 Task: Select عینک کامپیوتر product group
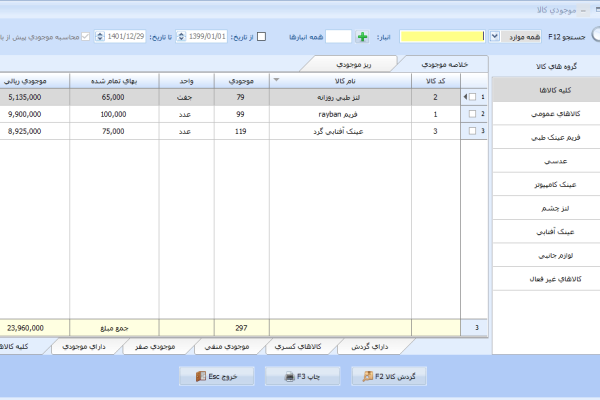pos(546,184)
